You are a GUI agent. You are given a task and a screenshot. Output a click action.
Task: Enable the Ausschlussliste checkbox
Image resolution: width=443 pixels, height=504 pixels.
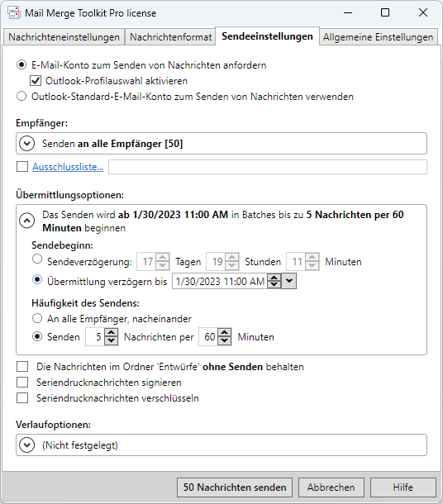tap(22, 167)
